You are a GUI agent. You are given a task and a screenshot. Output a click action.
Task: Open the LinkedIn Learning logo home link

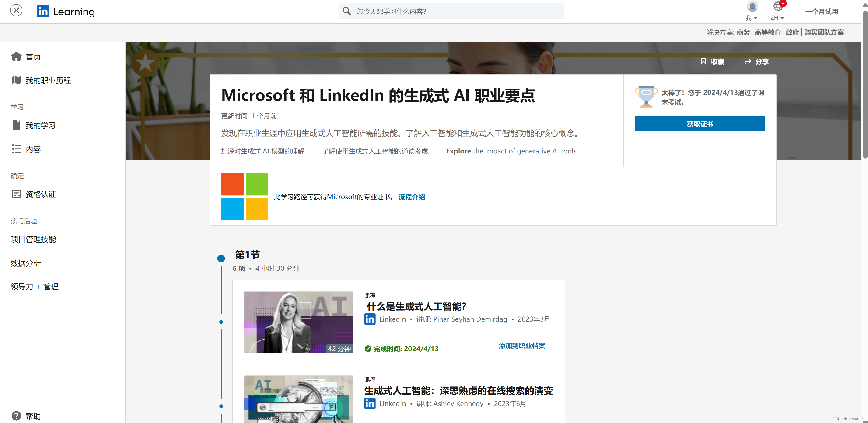[66, 11]
